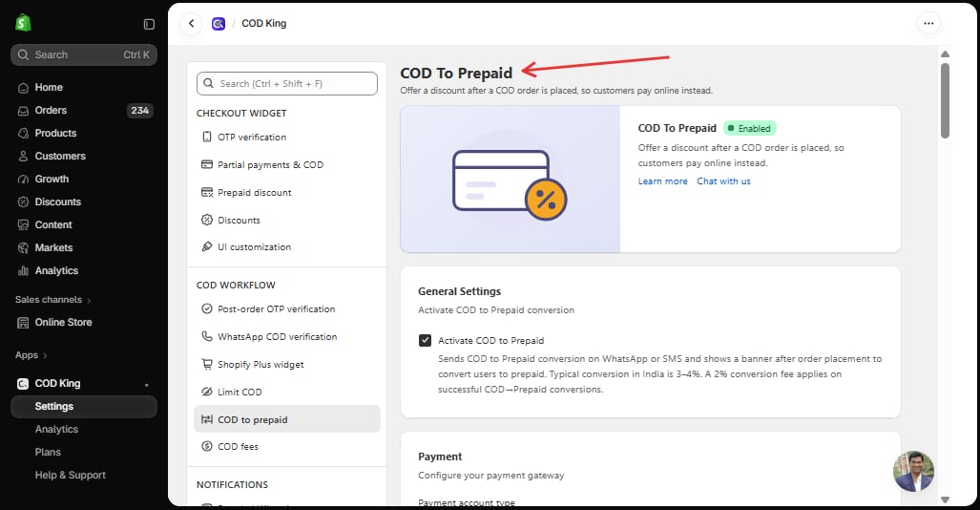
Task: Select COD to prepaid settings item
Action: coord(287,419)
